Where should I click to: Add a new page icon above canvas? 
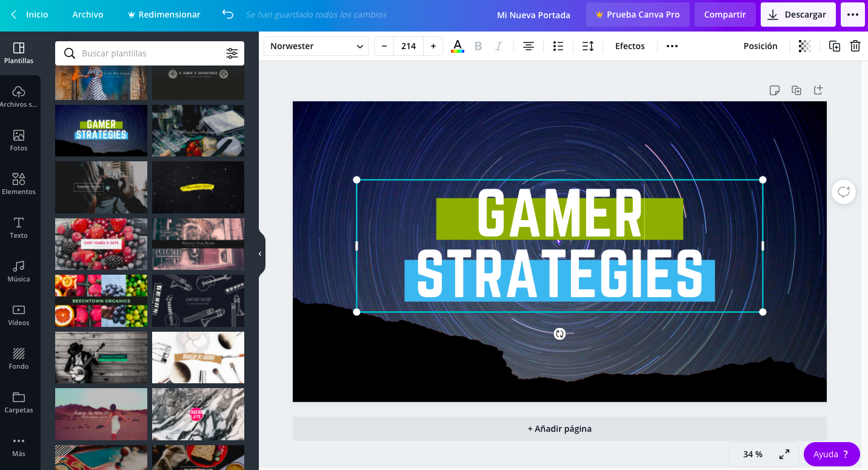click(818, 90)
